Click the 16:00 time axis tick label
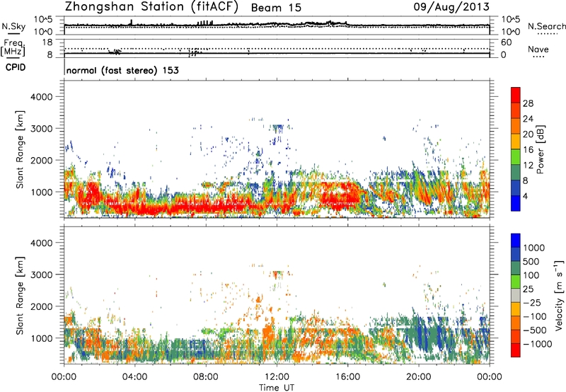The height and width of the screenshot is (392, 566). pyautogui.click(x=348, y=377)
